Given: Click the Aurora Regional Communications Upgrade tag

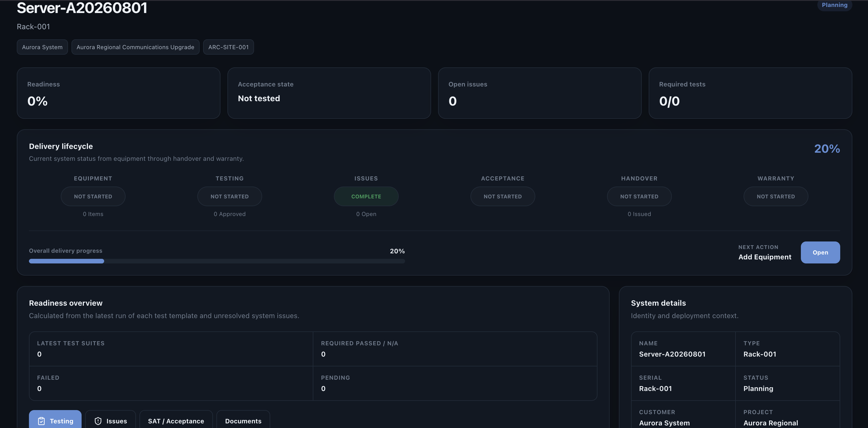Looking at the screenshot, I should (x=135, y=47).
